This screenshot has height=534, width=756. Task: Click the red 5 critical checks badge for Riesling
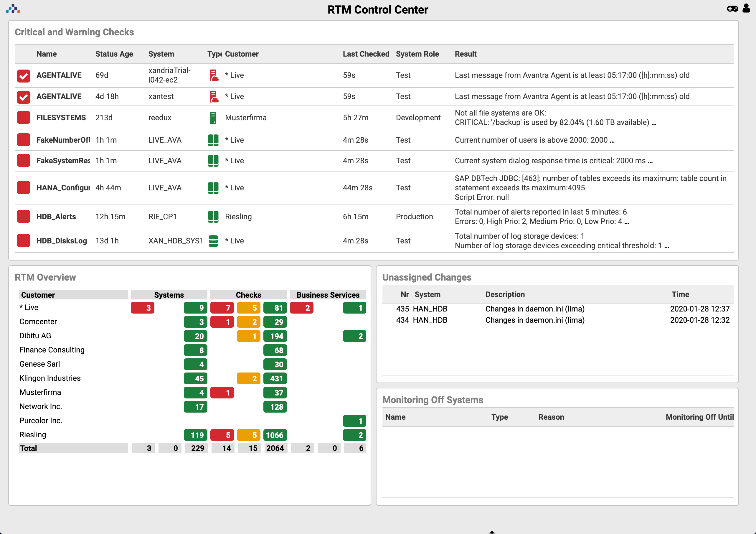[222, 435]
